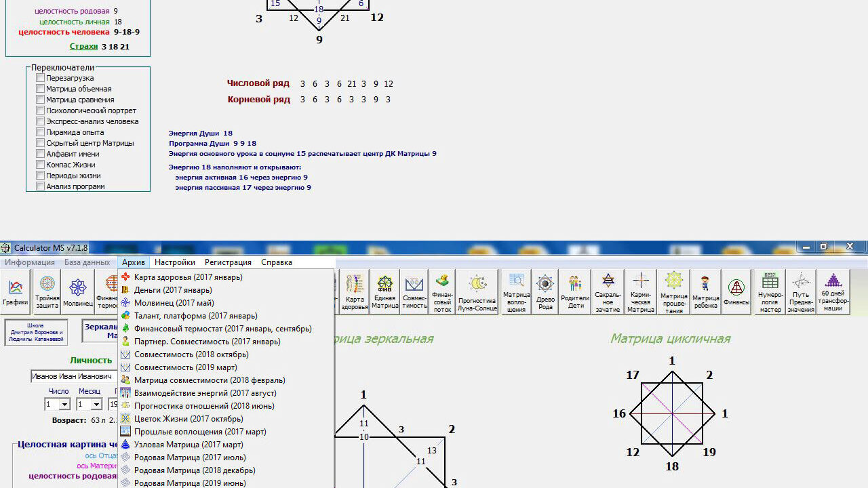This screenshot has height=488, width=868.
Task: Click the name field Иванов Иван Иванович
Action: [x=72, y=376]
